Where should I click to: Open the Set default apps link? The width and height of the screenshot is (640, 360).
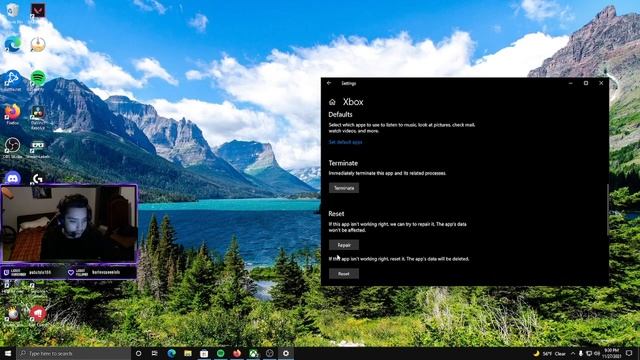pyautogui.click(x=345, y=142)
